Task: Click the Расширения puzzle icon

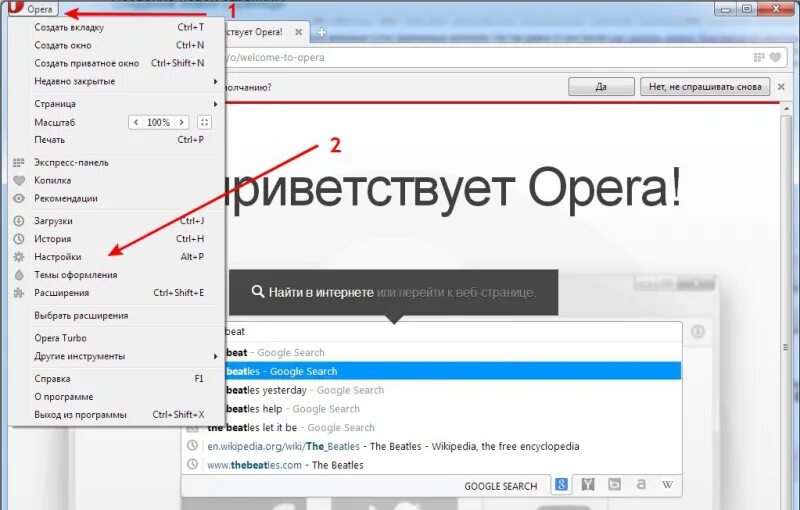Action: pos(19,293)
